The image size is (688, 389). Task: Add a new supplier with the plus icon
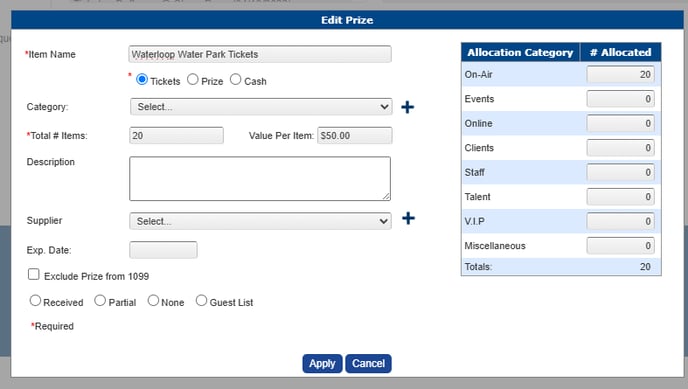[x=408, y=218]
